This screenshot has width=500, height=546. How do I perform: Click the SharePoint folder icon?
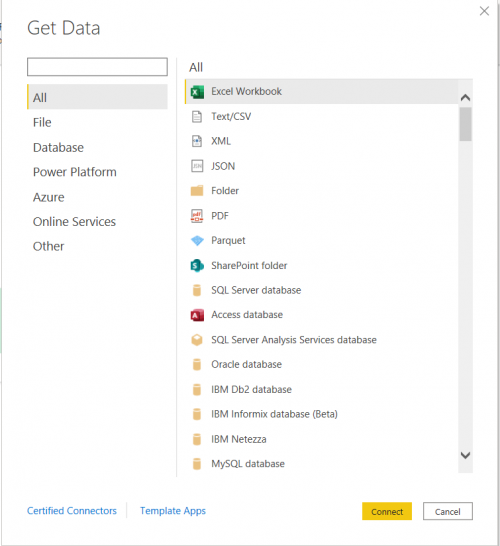pos(197,266)
